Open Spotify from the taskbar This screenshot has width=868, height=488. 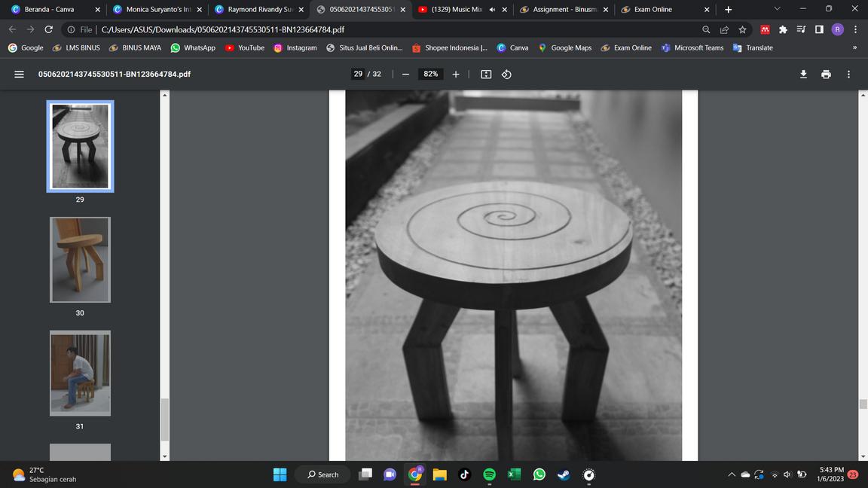(489, 474)
